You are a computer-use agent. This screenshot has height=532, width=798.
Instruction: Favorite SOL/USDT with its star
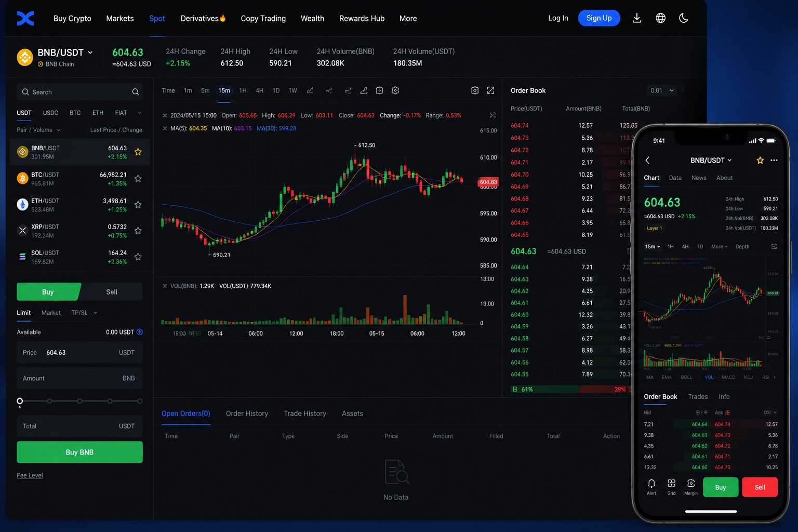138,257
